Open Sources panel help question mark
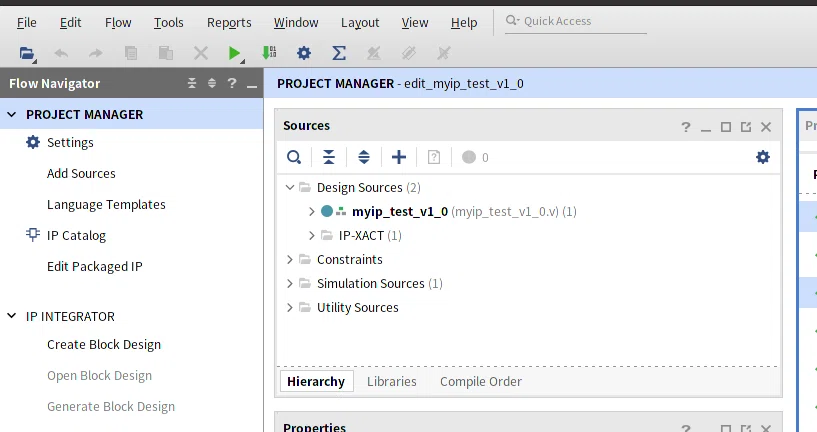 [x=686, y=127]
